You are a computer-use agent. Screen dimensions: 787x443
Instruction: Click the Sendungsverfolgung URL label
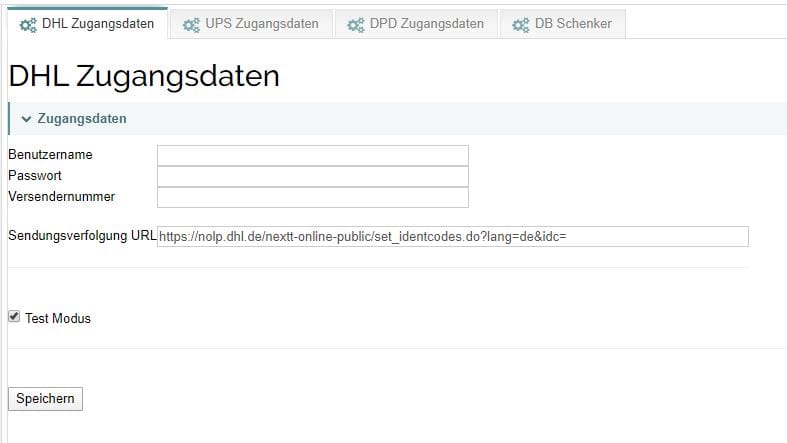tap(82, 236)
